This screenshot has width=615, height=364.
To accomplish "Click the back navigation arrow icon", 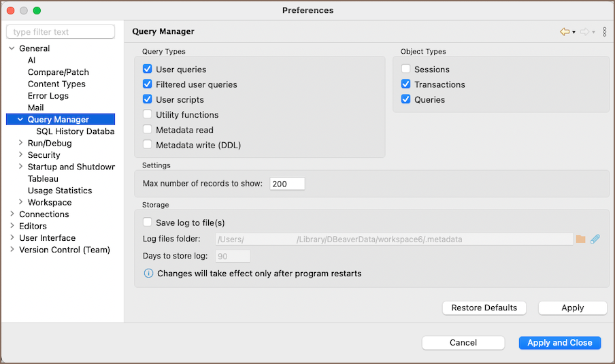I will click(564, 32).
